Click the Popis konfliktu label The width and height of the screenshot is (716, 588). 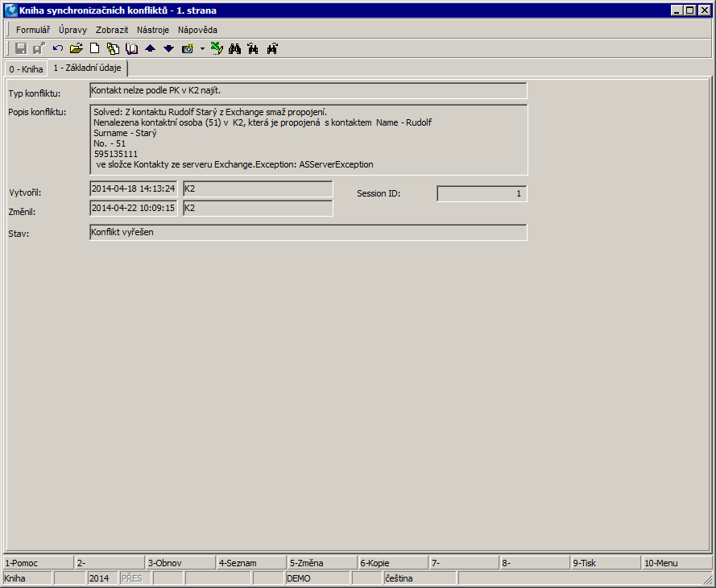point(37,112)
